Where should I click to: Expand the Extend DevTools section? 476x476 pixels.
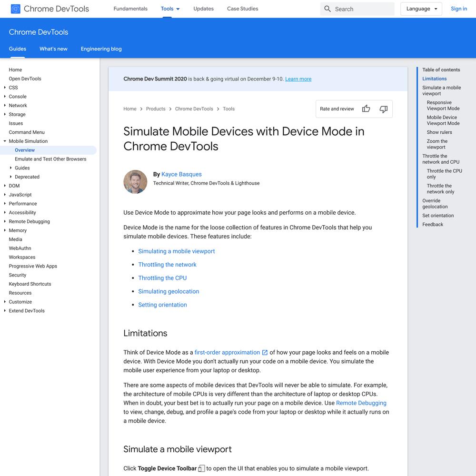[5, 311]
